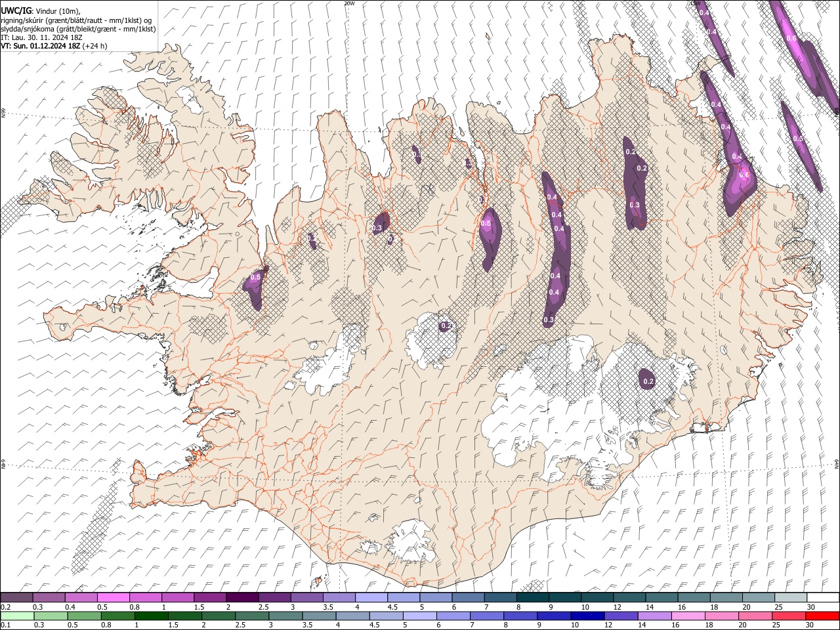Click the light pink 16 mm rain swatch
The image size is (840, 630).
pyautogui.click(x=688, y=616)
